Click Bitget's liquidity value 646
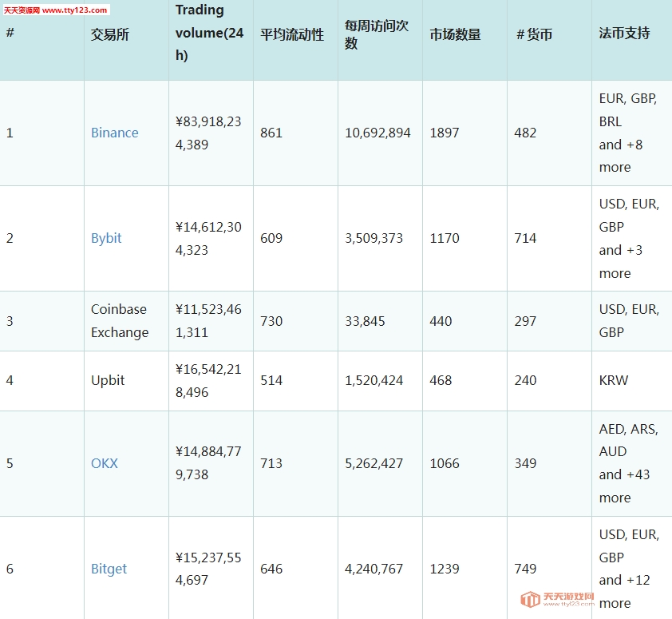 pos(271,569)
